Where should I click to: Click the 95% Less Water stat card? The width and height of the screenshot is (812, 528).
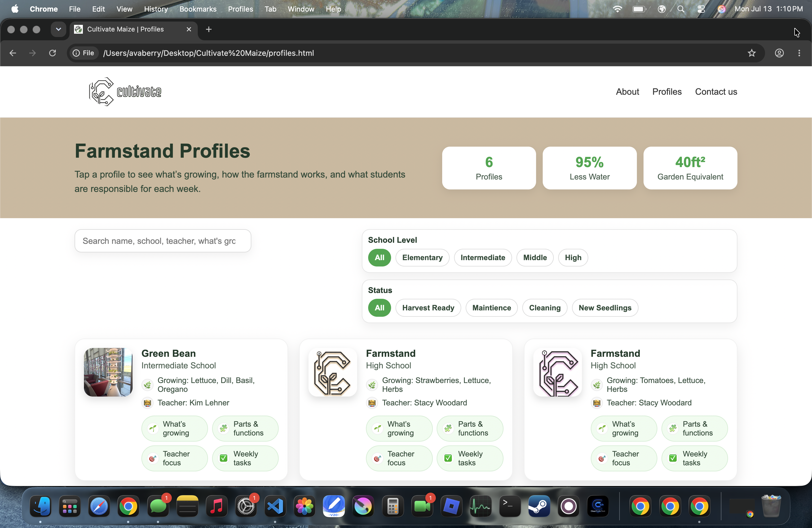[x=589, y=168]
